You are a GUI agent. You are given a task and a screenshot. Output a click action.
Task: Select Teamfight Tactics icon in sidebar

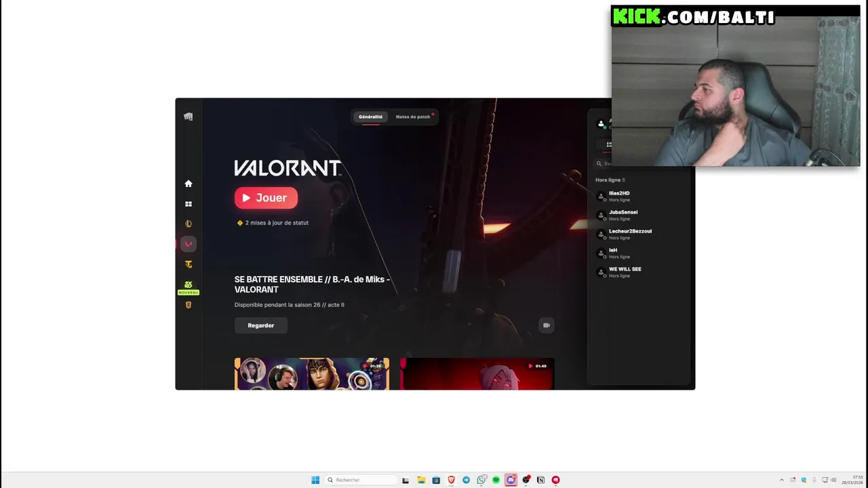click(x=189, y=264)
